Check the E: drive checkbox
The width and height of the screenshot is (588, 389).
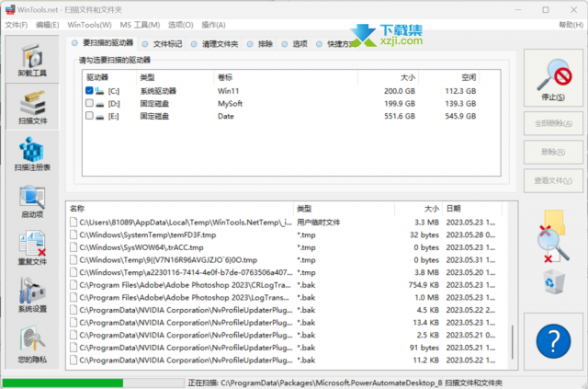tap(89, 116)
